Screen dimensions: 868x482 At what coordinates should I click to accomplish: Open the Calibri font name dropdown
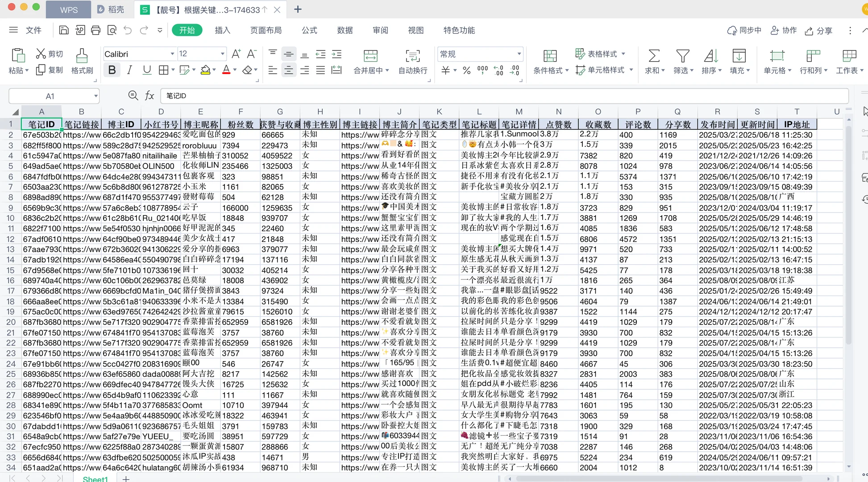point(172,54)
